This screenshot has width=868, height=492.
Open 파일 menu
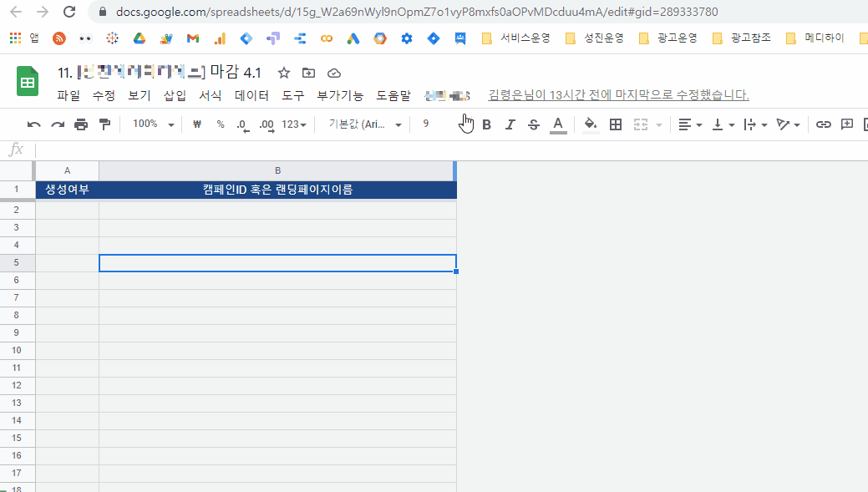pos(69,95)
